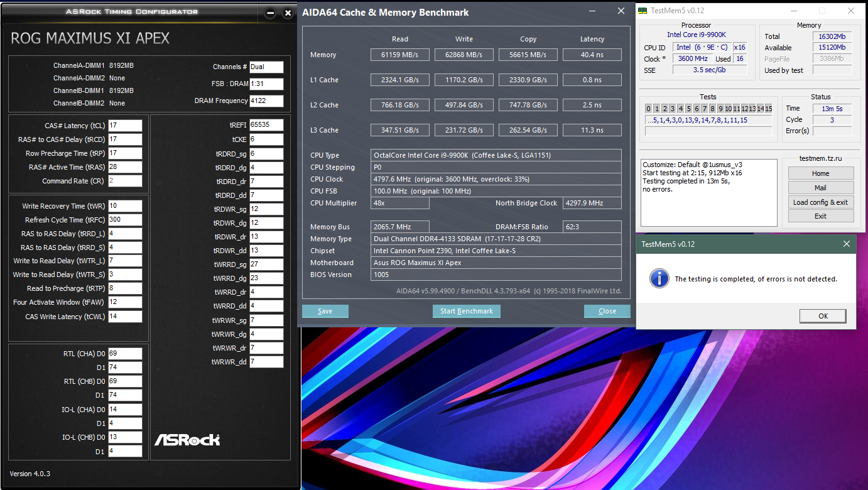Click the tRDRD_sg value field

pos(266,154)
